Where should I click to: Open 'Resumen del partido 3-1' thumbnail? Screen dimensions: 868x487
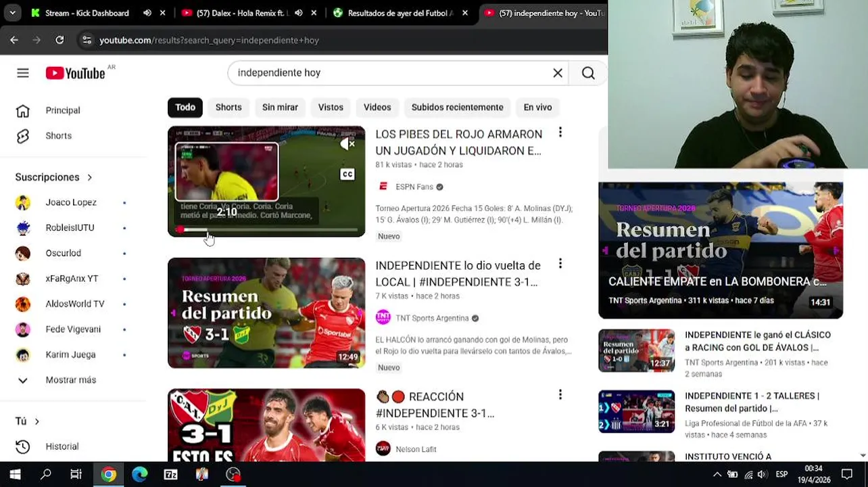tap(266, 312)
